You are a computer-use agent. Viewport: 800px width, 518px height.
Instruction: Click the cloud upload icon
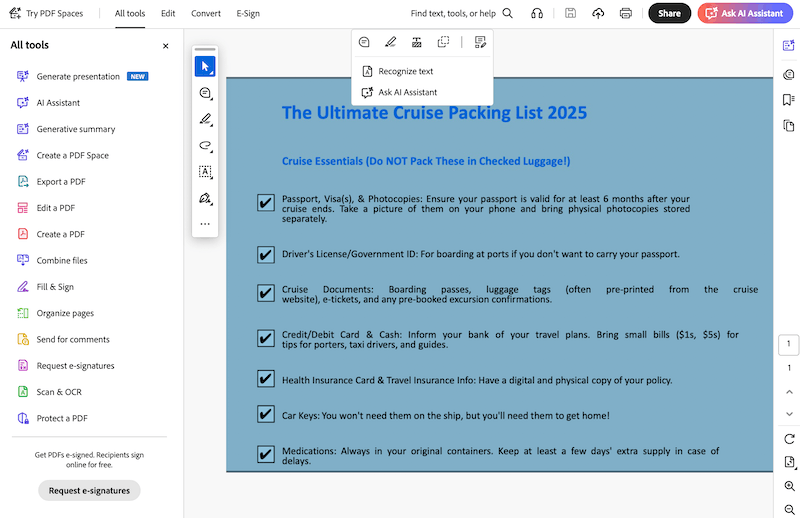(x=598, y=13)
